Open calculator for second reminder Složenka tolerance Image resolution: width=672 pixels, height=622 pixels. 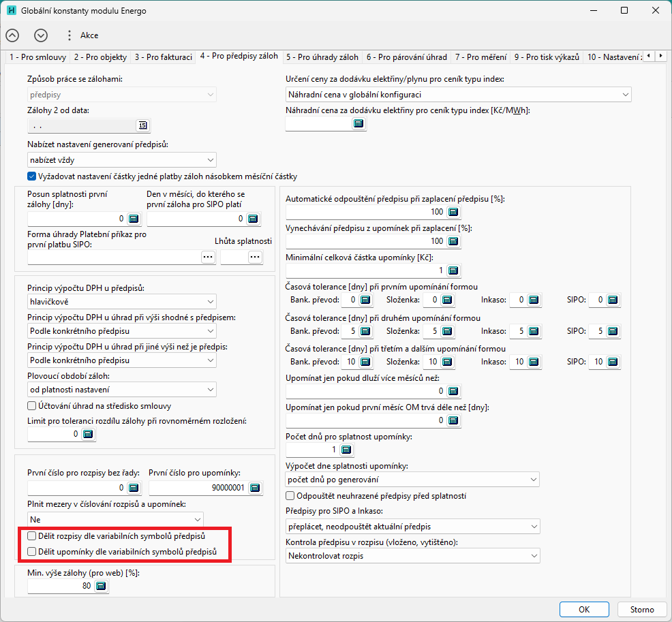[x=447, y=330]
